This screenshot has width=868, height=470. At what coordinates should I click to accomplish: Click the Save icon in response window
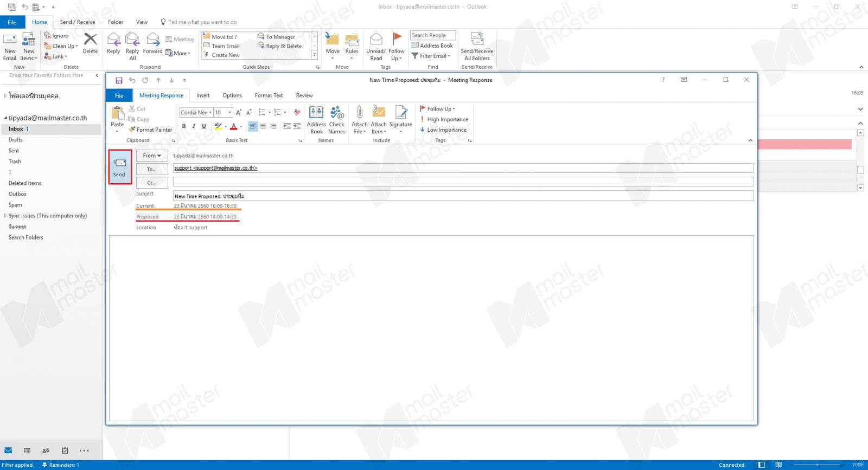click(119, 80)
